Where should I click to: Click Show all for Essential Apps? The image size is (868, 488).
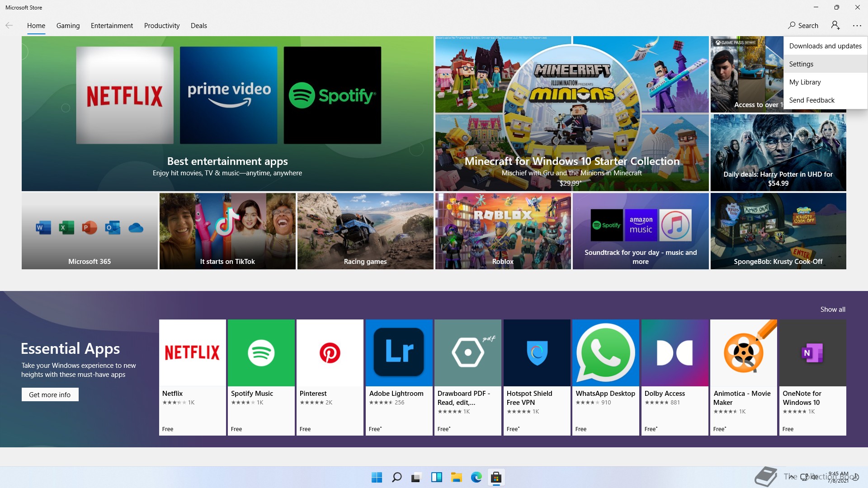[x=833, y=310]
